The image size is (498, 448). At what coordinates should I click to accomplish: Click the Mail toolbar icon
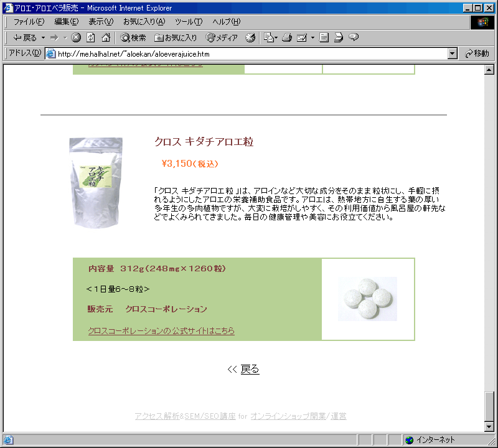(x=269, y=38)
